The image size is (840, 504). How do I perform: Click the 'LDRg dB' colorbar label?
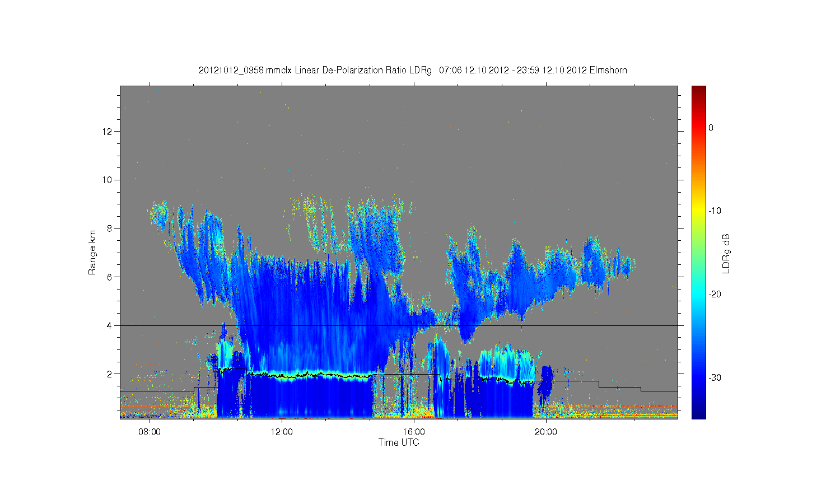click(x=726, y=254)
